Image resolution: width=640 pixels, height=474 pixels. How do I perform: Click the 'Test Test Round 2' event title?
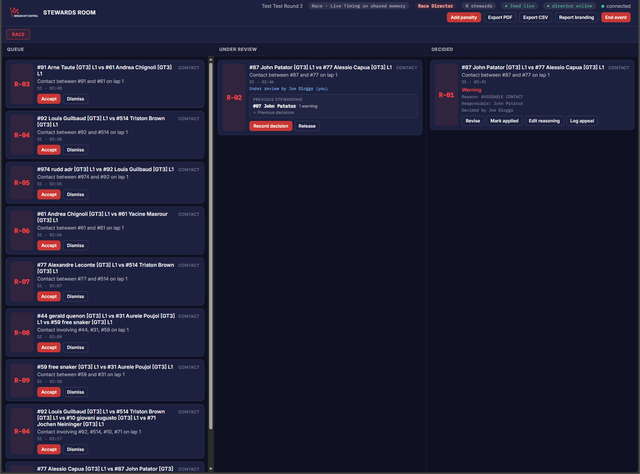pyautogui.click(x=282, y=6)
